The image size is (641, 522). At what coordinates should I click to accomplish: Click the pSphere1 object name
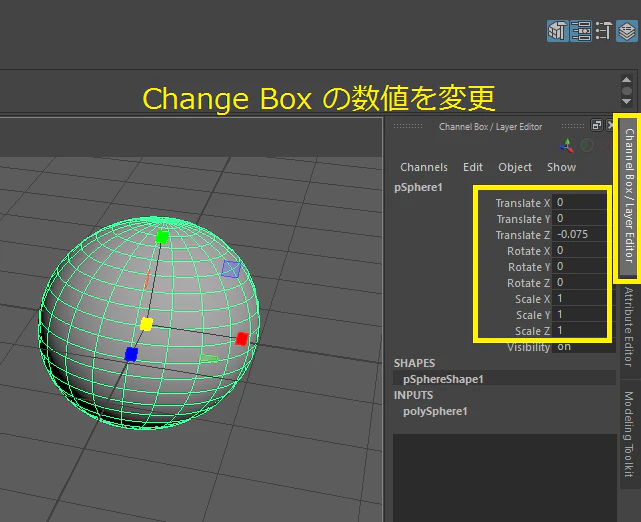pos(418,187)
